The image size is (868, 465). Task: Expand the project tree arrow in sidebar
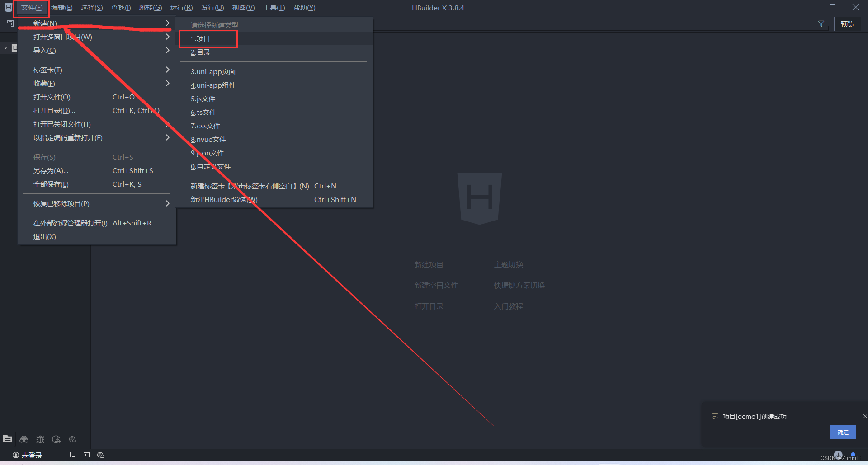click(x=5, y=48)
